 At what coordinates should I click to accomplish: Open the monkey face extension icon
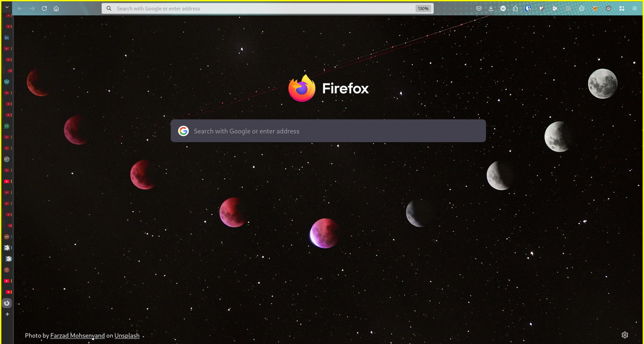point(608,9)
